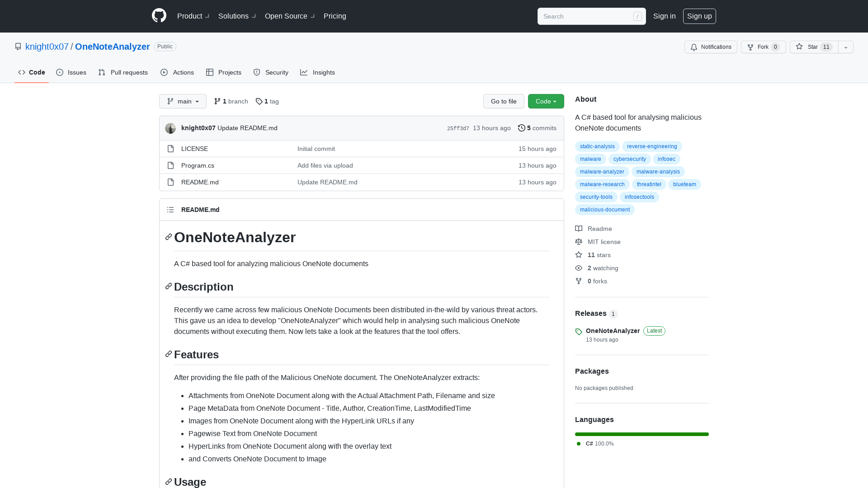Open the 1 branch link
The image size is (868, 488).
[231, 101]
